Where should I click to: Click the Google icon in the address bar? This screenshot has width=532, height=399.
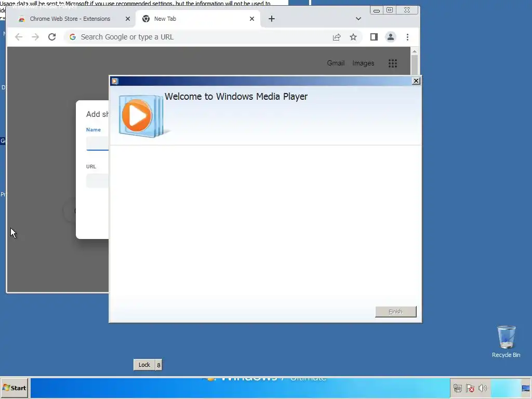pos(73,37)
